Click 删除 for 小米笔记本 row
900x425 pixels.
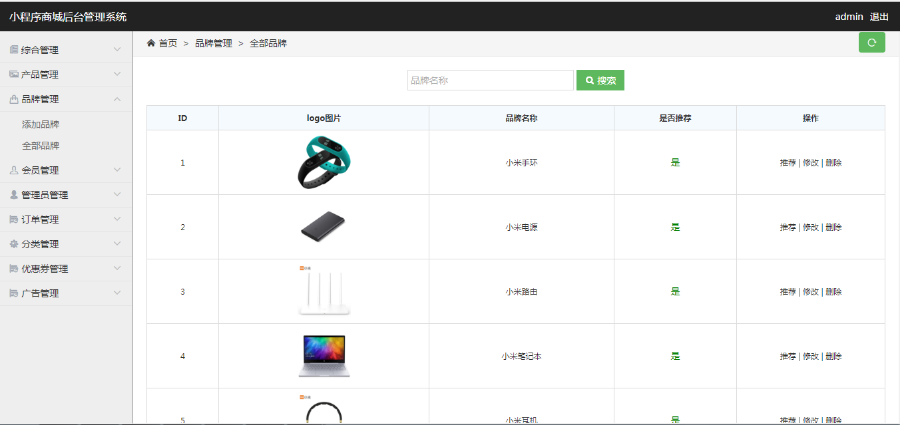coord(833,356)
